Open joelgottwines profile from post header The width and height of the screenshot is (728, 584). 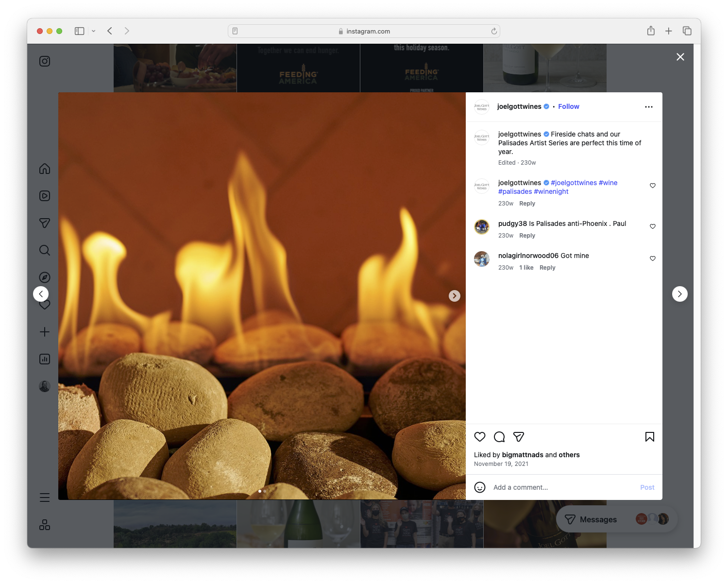(519, 106)
